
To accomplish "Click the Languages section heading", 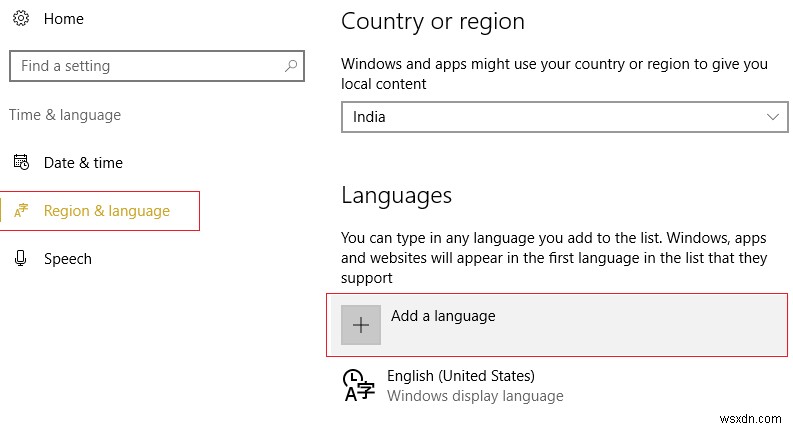I will [x=396, y=195].
